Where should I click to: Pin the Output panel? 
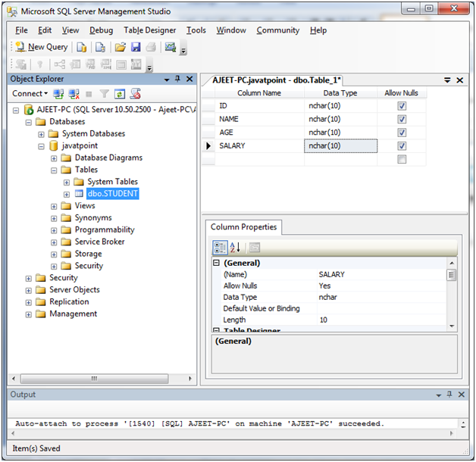click(449, 395)
